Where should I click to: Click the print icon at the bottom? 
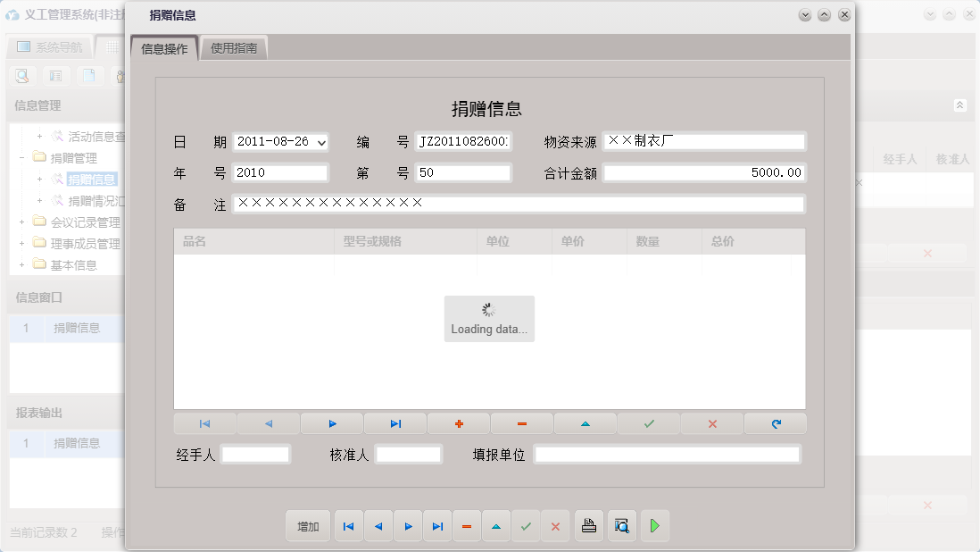tap(588, 526)
